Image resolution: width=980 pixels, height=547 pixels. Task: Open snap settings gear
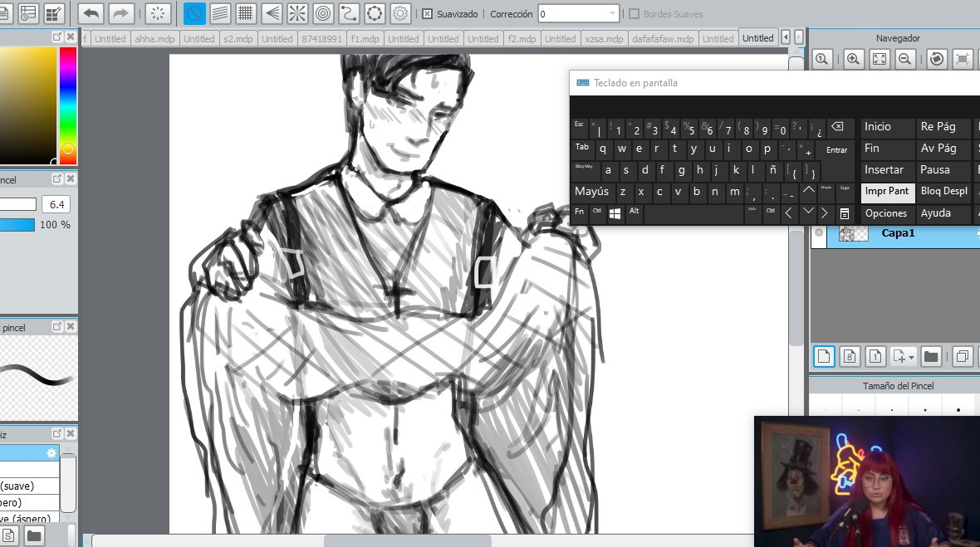(x=400, y=13)
